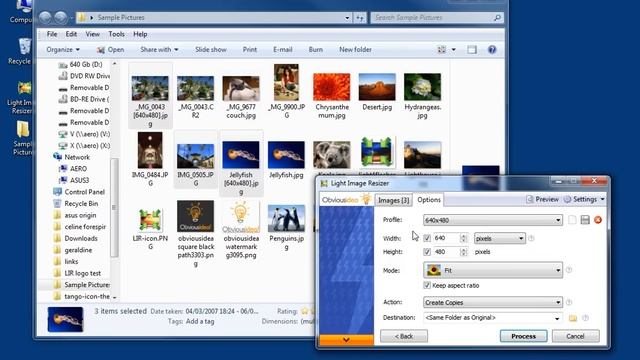
Task: Open the Profile 640x480 dropdown
Action: click(x=492, y=220)
